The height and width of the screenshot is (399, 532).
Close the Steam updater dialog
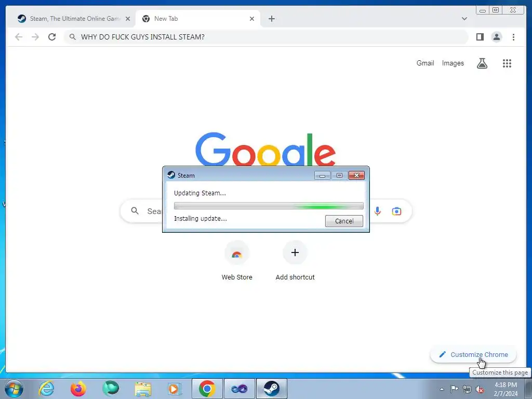[356, 176]
